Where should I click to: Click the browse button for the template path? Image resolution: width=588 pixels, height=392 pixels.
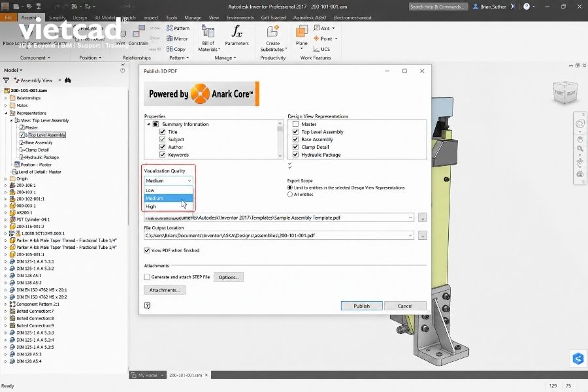tap(422, 218)
